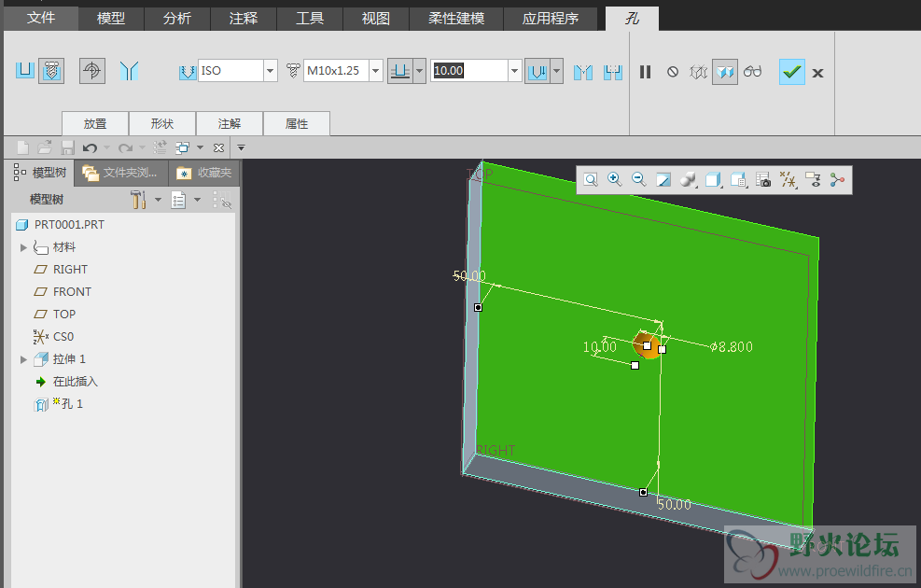Switch to the 模型树 navigator tab

click(40, 173)
